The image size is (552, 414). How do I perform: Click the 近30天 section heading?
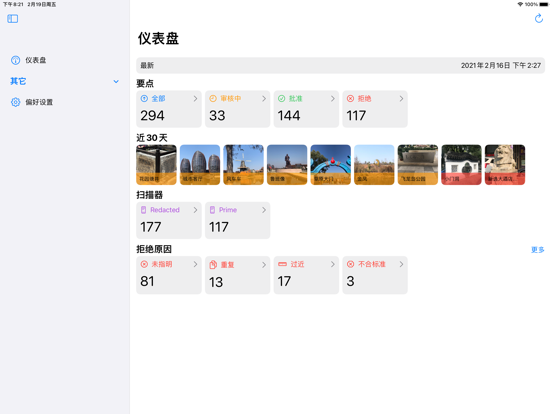coord(152,138)
